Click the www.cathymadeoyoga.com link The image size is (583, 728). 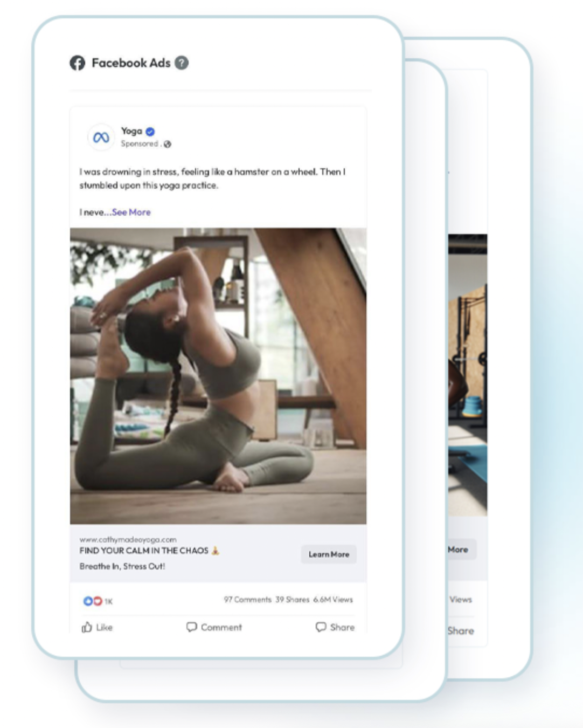click(128, 539)
